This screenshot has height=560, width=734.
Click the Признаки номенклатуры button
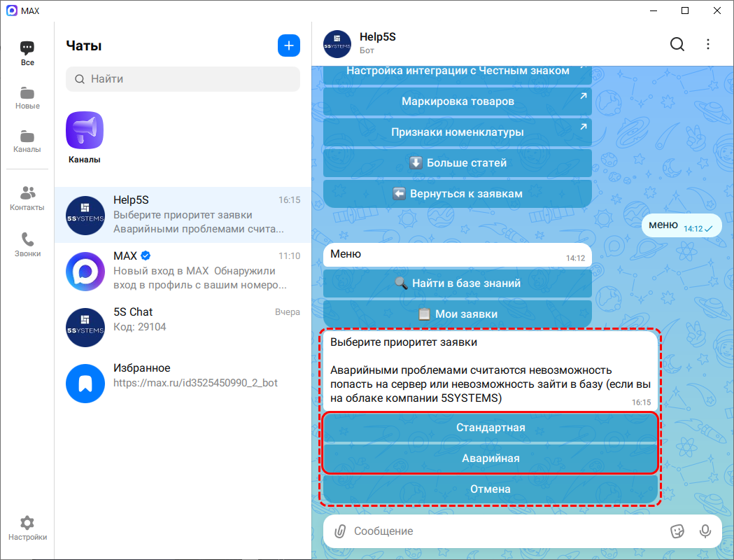[x=458, y=132]
